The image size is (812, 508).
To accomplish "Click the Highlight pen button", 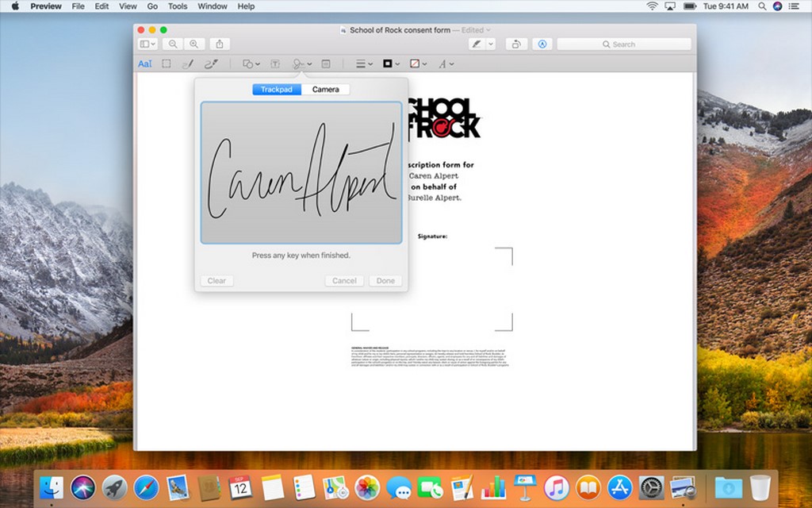I will pyautogui.click(x=477, y=44).
